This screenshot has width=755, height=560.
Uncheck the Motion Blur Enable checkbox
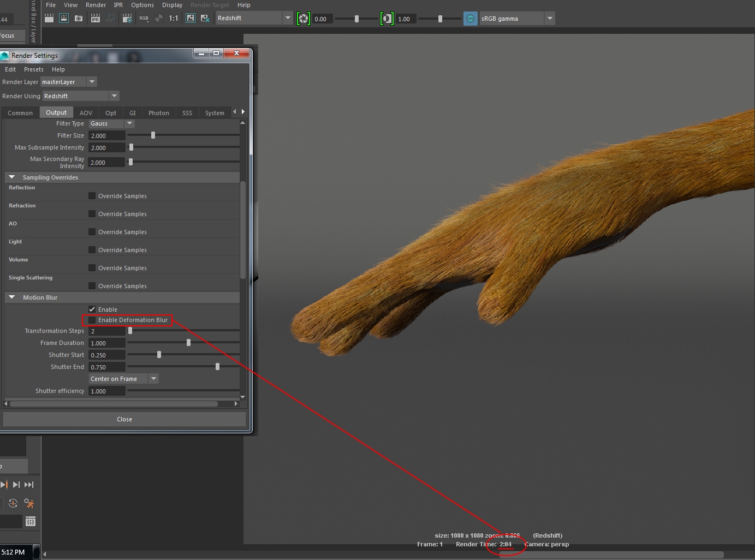[x=92, y=309]
